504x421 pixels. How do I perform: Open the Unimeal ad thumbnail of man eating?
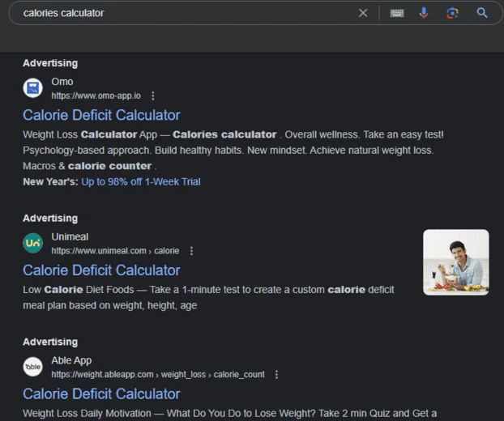click(455, 262)
